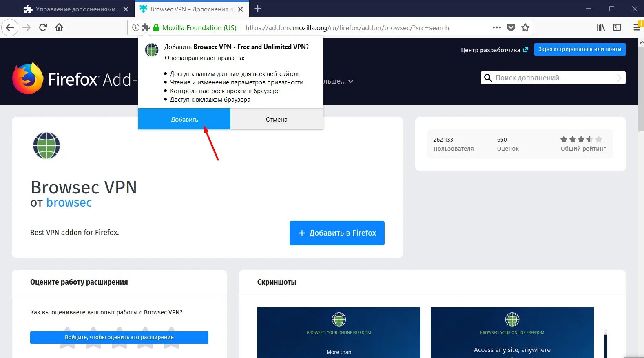This screenshot has width=644, height=358.
Task: Click the add-on puzzle icon in address bar
Action: 146,28
